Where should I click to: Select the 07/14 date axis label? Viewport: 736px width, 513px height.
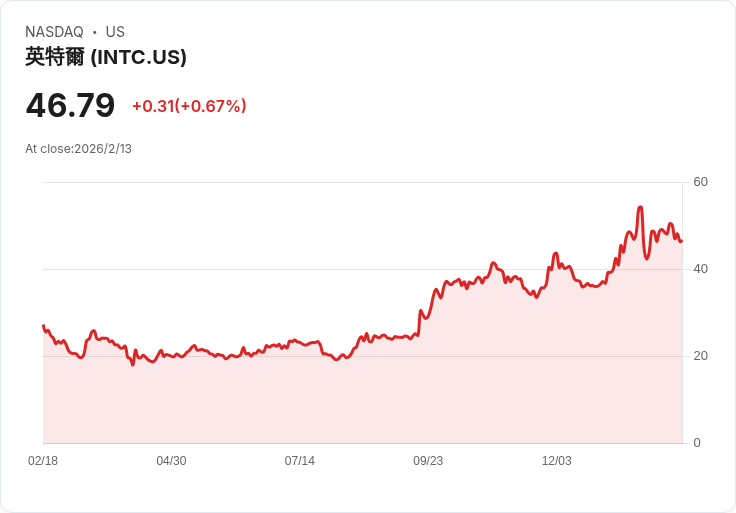[300, 461]
